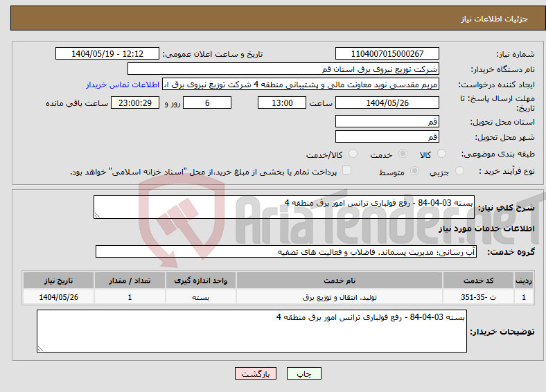Click the کد خدمت column header
The image size is (546, 392).
click(x=479, y=280)
